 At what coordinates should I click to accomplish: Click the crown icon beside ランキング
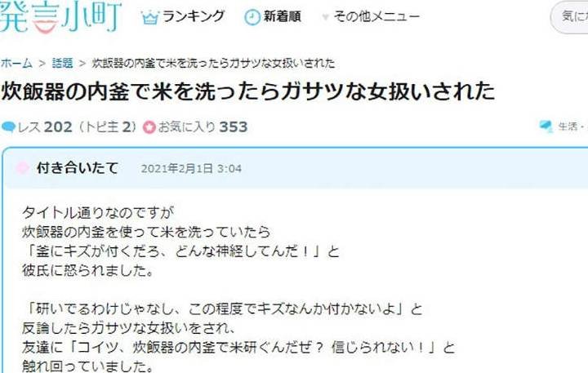click(150, 17)
